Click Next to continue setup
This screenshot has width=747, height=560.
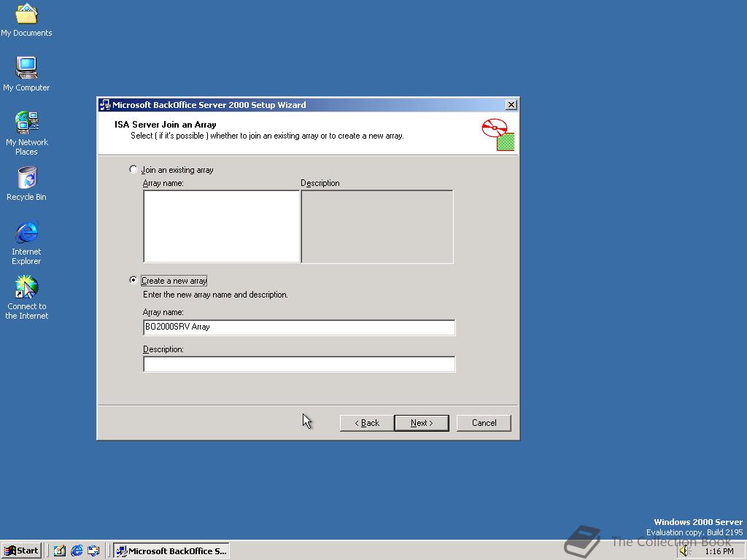422,423
